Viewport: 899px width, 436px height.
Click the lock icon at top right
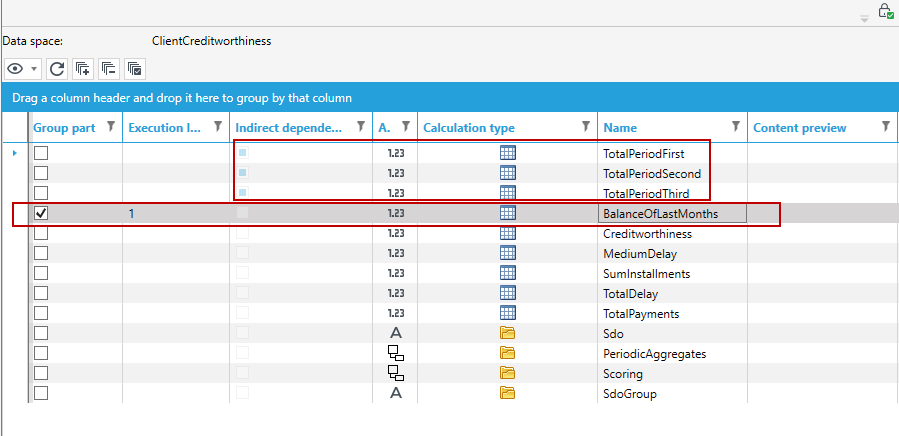[x=885, y=10]
